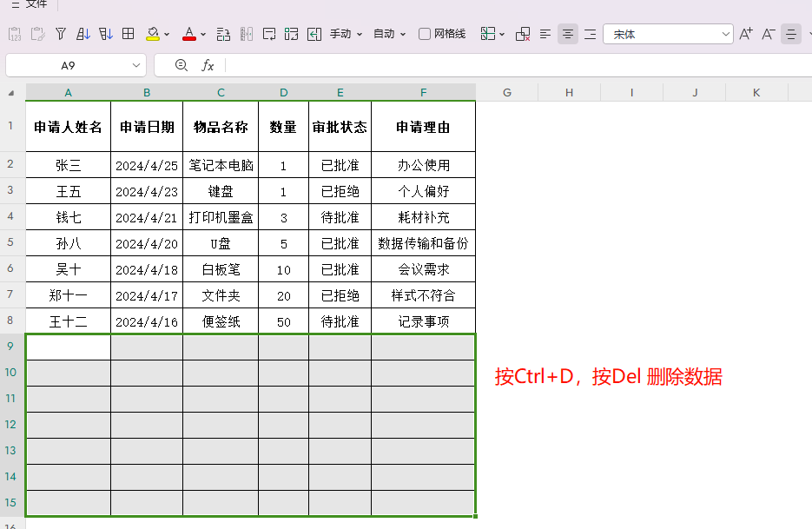Click into the formula bar input
This screenshot has width=812, height=529.
518,65
